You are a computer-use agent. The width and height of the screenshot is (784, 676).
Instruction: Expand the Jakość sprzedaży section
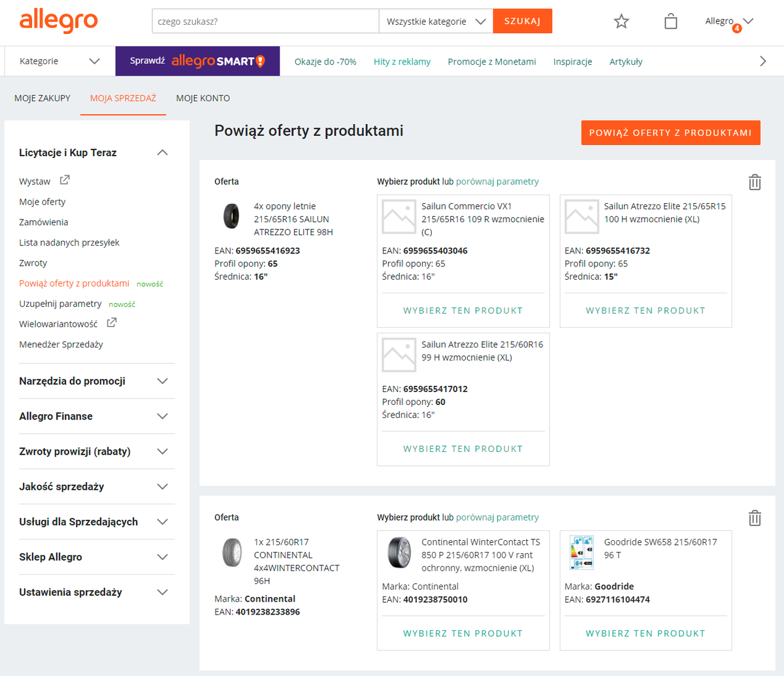pos(163,487)
